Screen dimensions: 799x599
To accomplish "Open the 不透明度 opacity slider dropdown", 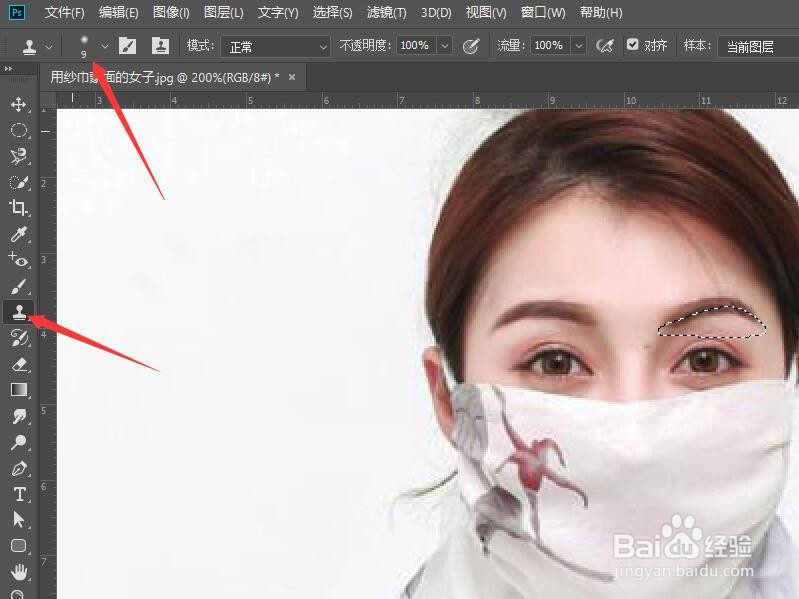I will point(444,46).
